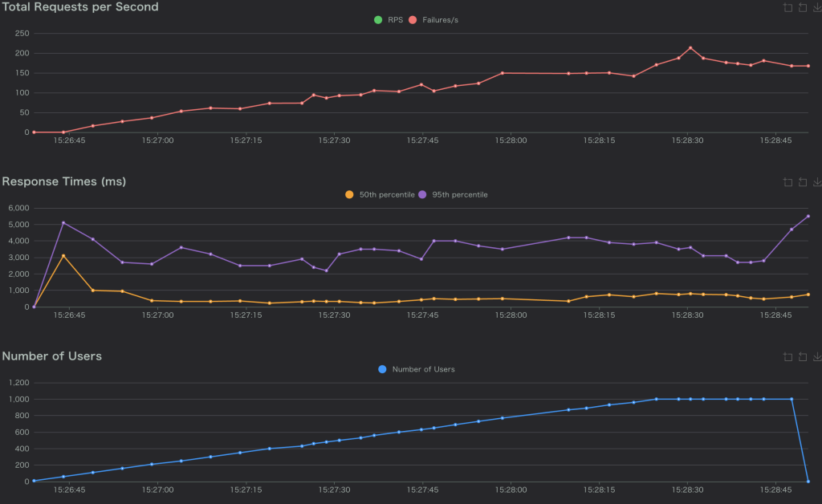
Task: Reset zoom on Response Times chart
Action: click(x=803, y=182)
